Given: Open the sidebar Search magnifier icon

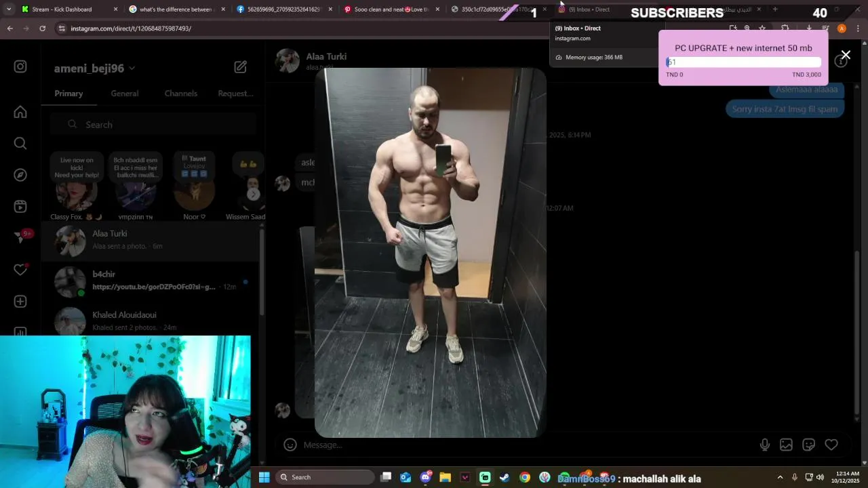Looking at the screenshot, I should [20, 143].
